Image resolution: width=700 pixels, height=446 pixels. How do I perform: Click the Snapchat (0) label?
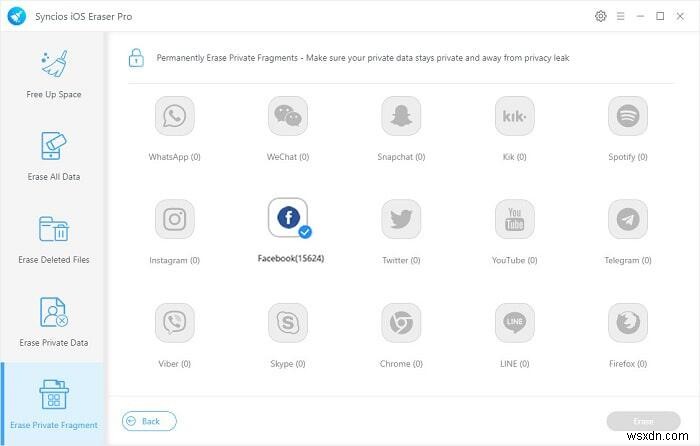pyautogui.click(x=401, y=157)
